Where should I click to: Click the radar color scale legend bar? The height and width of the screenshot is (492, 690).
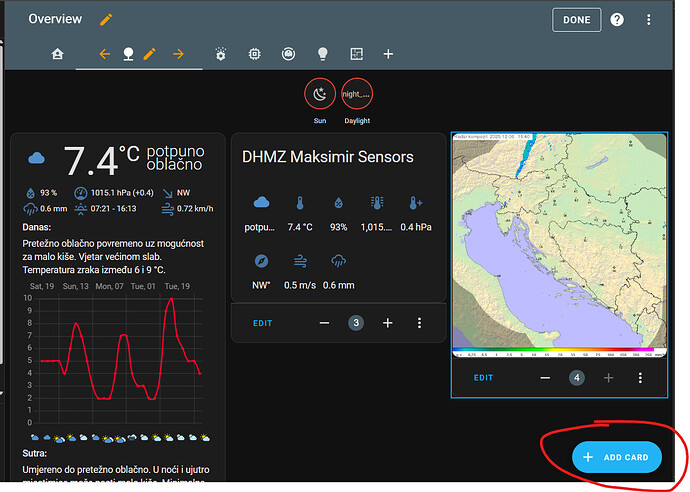[x=559, y=352]
